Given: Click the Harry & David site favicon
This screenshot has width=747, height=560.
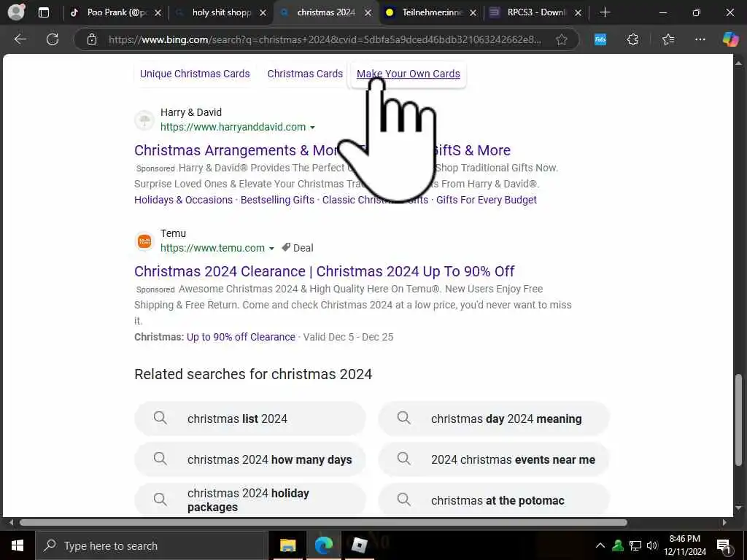Looking at the screenshot, I should [144, 120].
